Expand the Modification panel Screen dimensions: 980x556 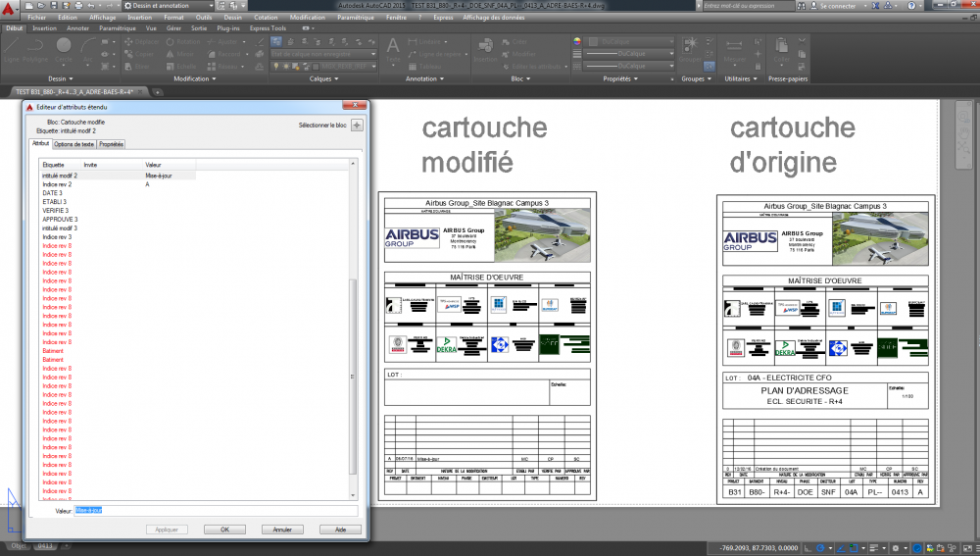click(194, 78)
